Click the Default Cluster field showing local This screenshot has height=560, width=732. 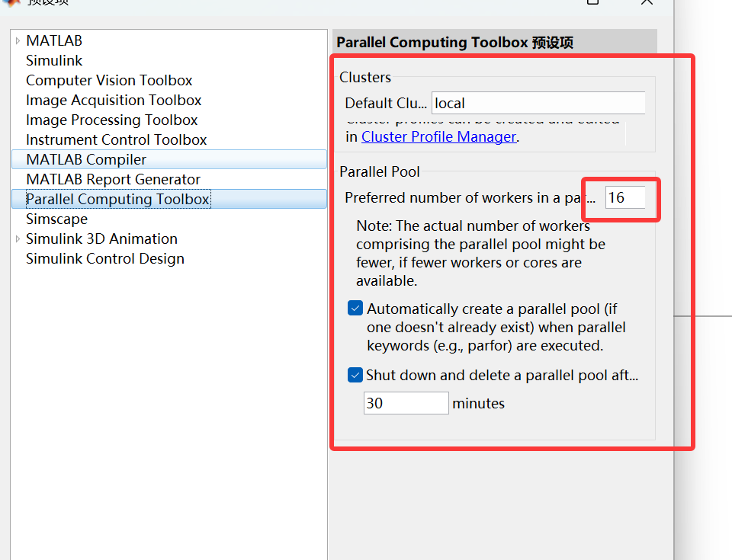[x=539, y=103]
